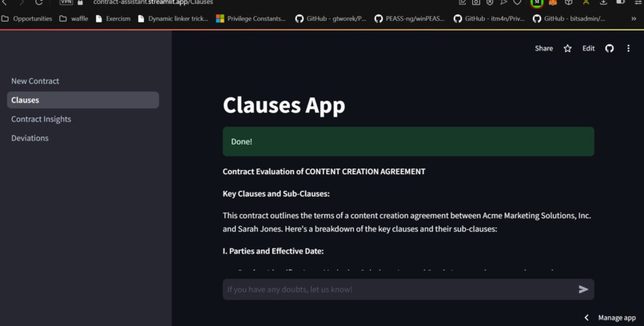
Task: Open the Opportunities bookmark folder
Action: click(27, 18)
